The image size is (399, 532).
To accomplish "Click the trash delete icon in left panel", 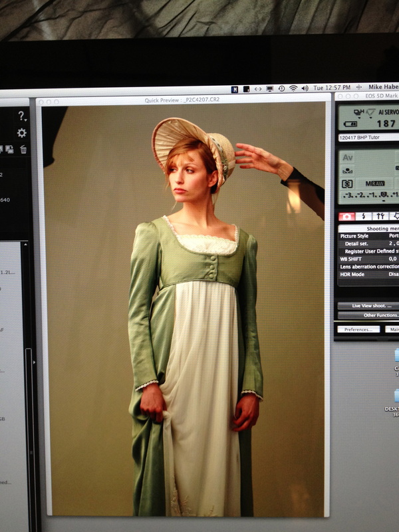I will [23, 149].
